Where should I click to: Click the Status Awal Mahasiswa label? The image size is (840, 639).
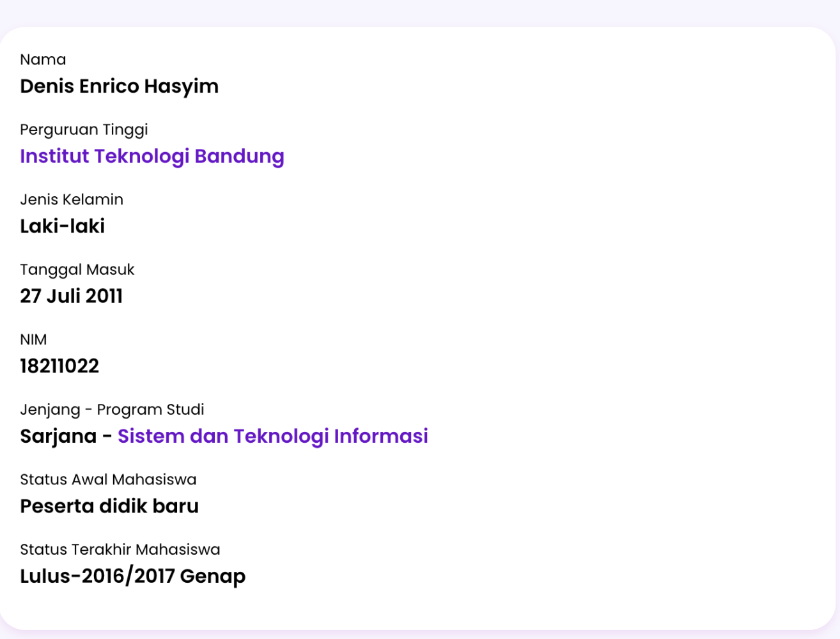tap(108, 479)
